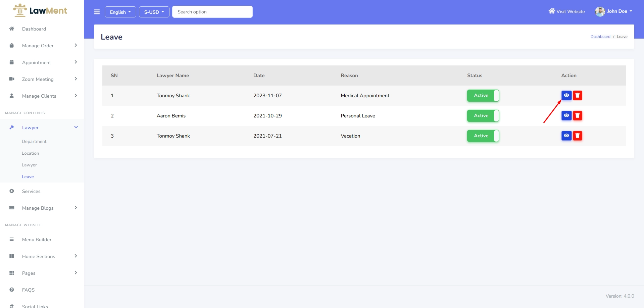Screen dimensions: 644x308
Task: Delete the Vacation leave entry
Action: 578,136
